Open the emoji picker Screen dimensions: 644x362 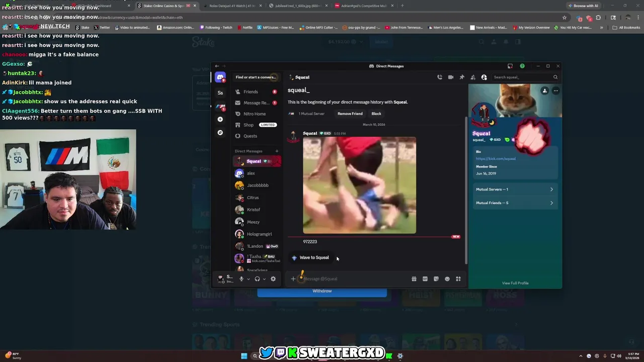click(447, 279)
